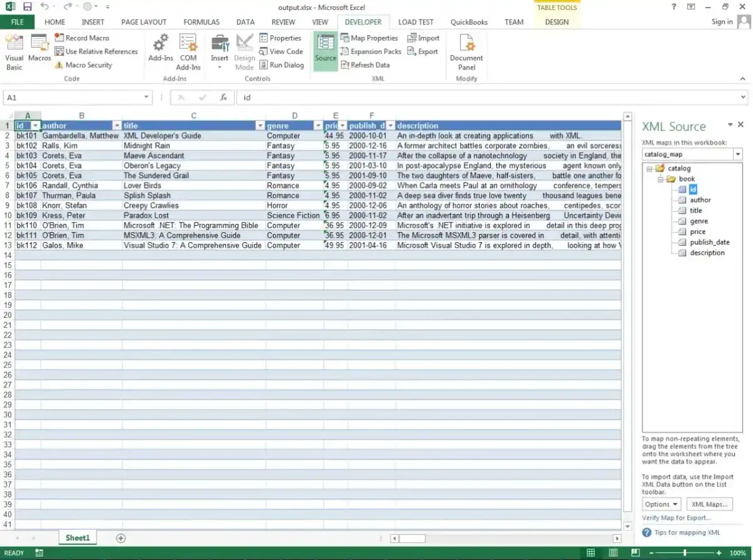The width and height of the screenshot is (753, 560).
Task: Select the Sheet1 tab
Action: click(x=78, y=538)
